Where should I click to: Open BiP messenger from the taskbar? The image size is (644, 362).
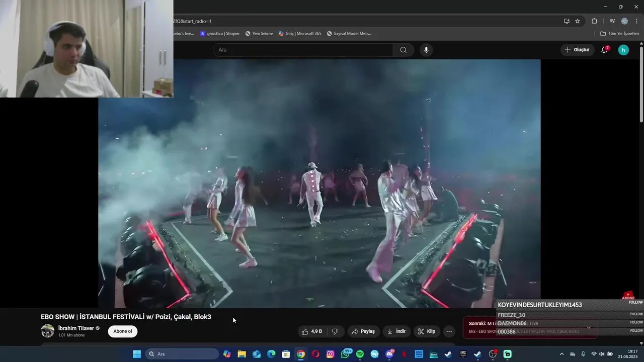pyautogui.click(x=375, y=354)
